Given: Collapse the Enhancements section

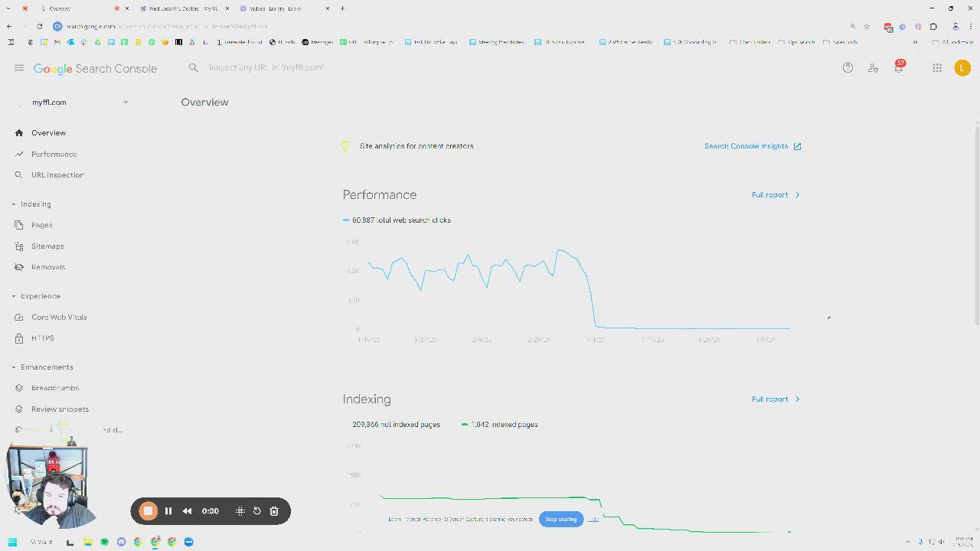Looking at the screenshot, I should [x=14, y=367].
